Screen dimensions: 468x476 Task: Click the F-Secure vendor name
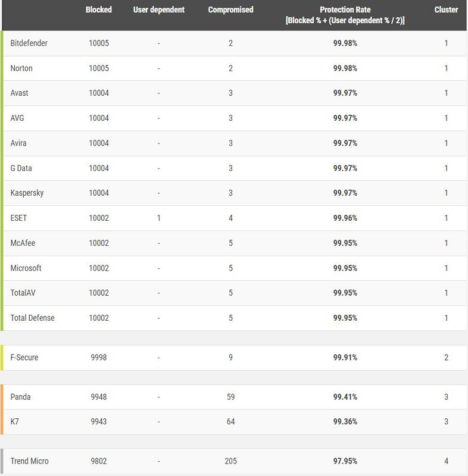point(24,358)
